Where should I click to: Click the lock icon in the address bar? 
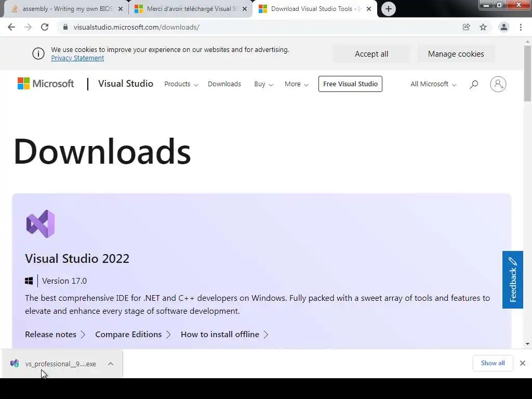pos(65,27)
